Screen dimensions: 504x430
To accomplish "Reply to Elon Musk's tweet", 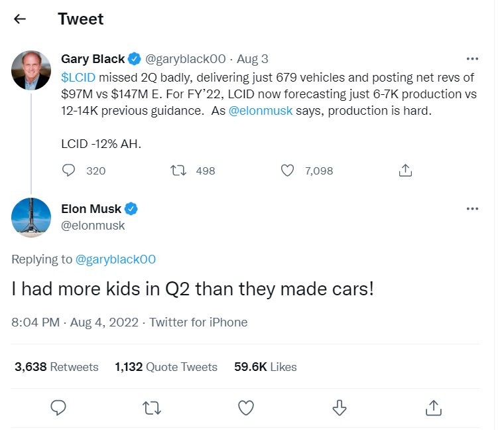I will (58, 407).
